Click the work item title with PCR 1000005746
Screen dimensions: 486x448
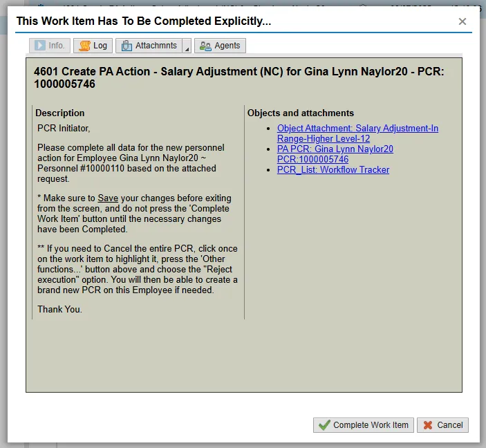(239, 77)
